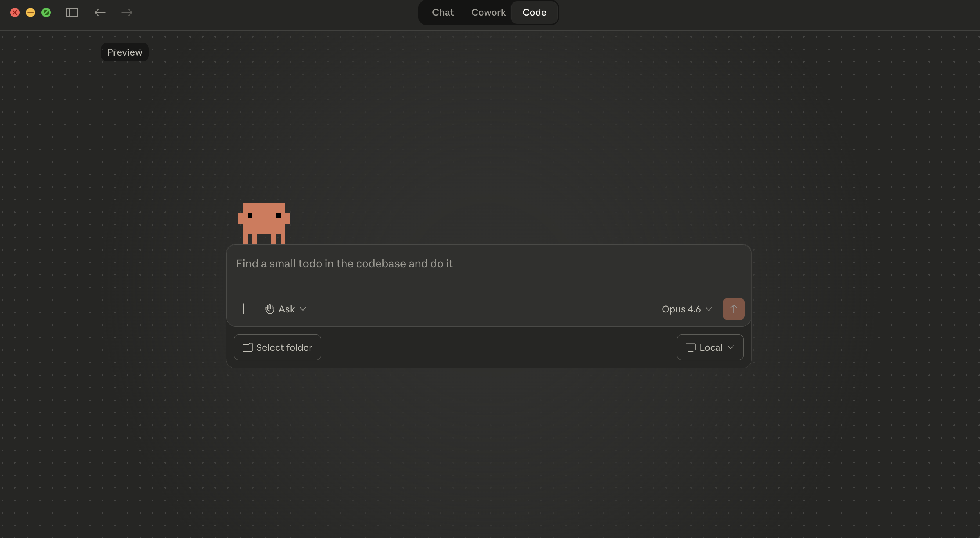Expand the Local environment dropdown

730,347
